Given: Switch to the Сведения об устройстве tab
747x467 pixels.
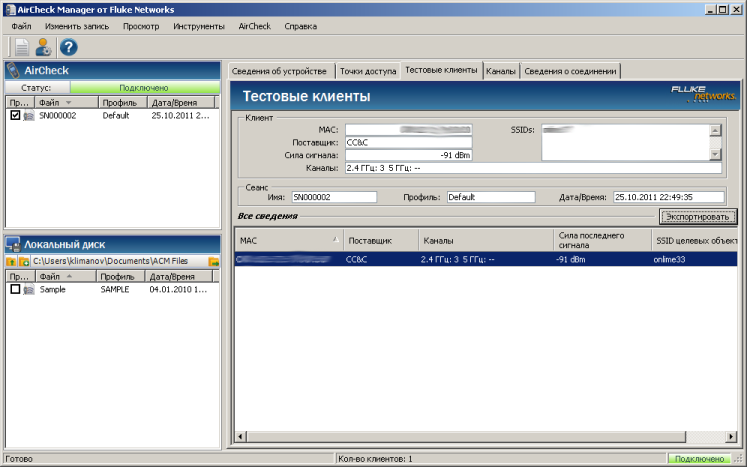Looking at the screenshot, I should 280,71.
